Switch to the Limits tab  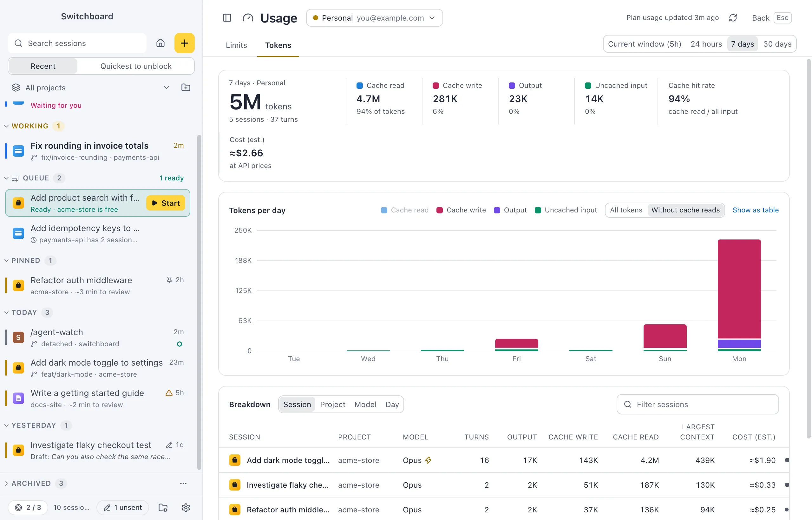tap(236, 45)
